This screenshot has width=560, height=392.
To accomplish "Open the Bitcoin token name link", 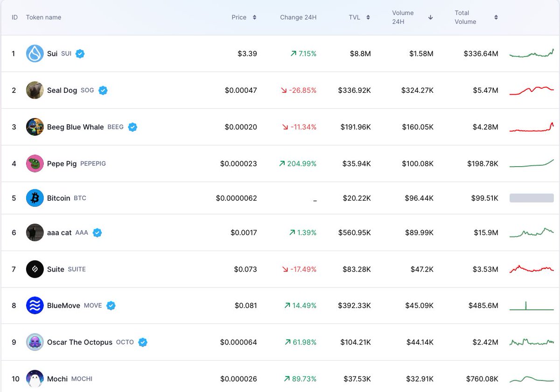I will pyautogui.click(x=59, y=198).
